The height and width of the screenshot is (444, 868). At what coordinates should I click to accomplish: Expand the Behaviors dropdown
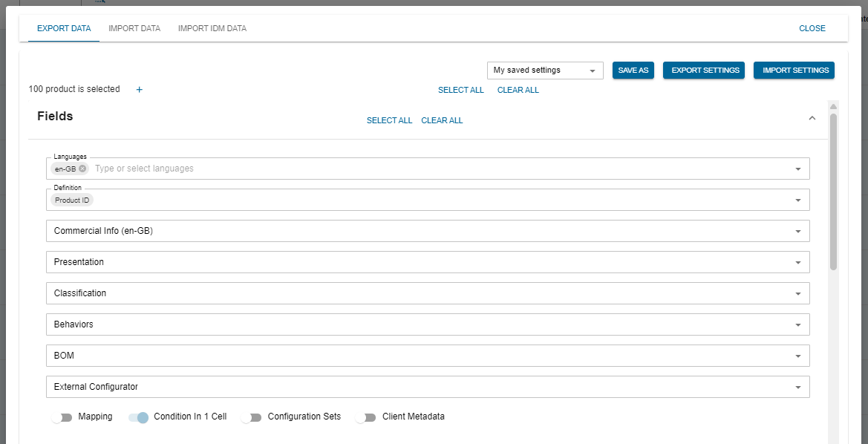(428, 324)
